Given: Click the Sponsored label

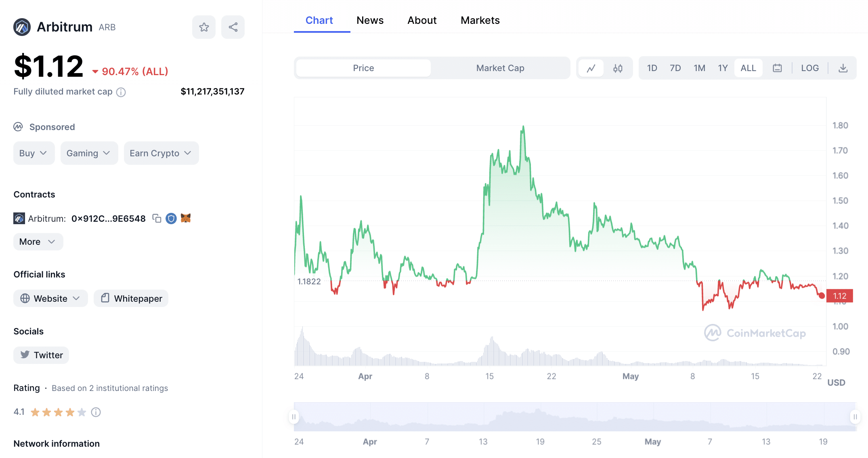Looking at the screenshot, I should pos(52,127).
